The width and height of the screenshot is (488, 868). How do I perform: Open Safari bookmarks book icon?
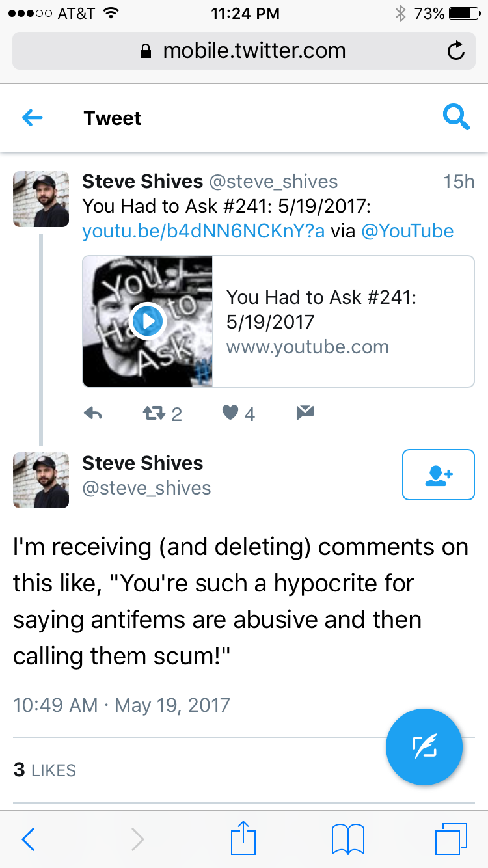pyautogui.click(x=348, y=839)
